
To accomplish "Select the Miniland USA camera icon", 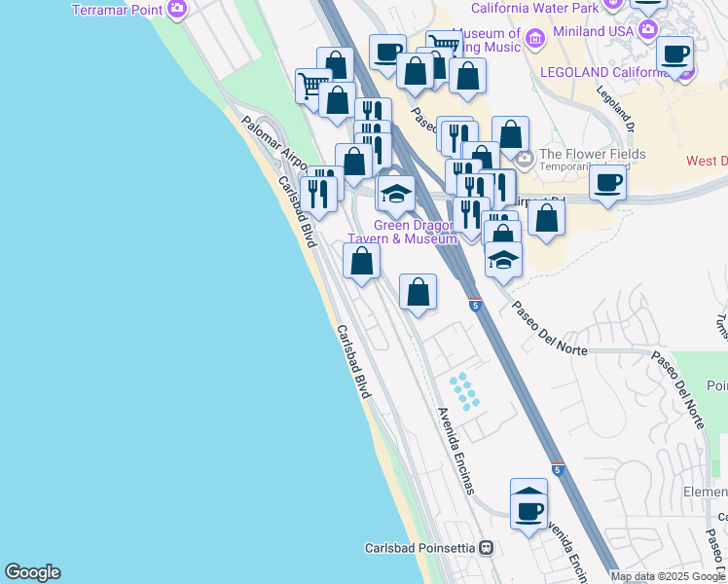I will (647, 30).
